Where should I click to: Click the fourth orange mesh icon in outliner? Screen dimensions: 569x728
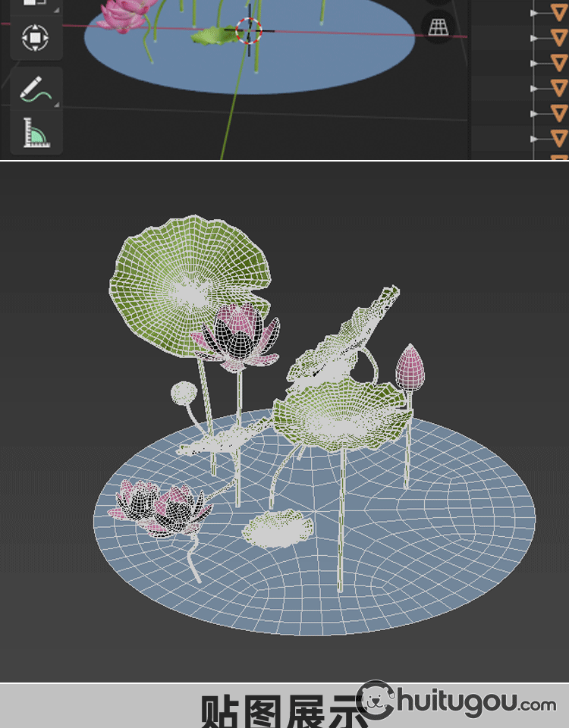click(559, 88)
